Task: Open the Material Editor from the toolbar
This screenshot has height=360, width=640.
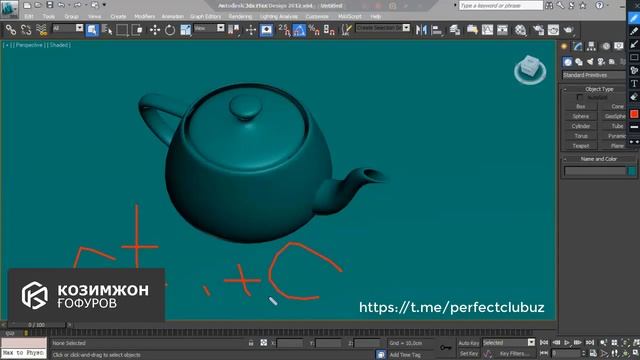Action: pyautogui.click(x=520, y=30)
